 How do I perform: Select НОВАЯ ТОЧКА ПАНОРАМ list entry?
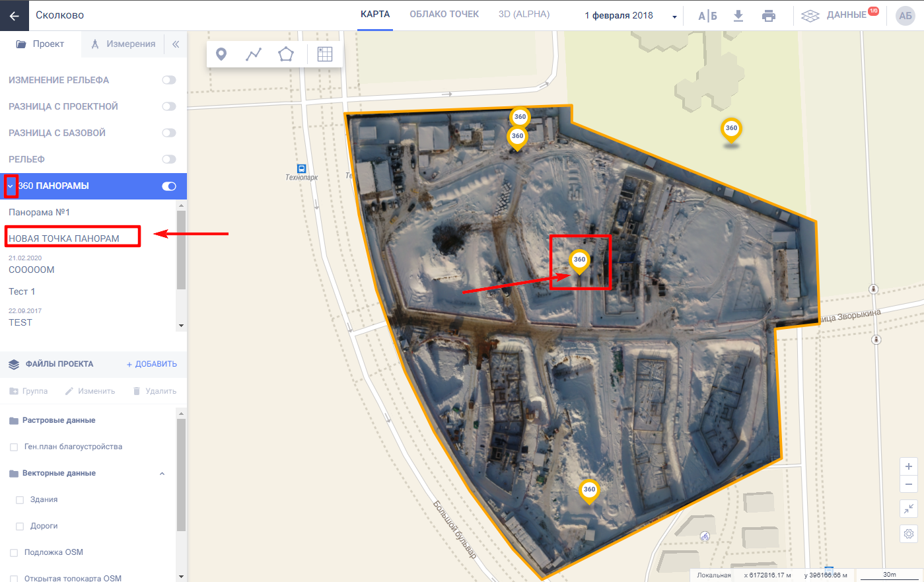pyautogui.click(x=64, y=238)
